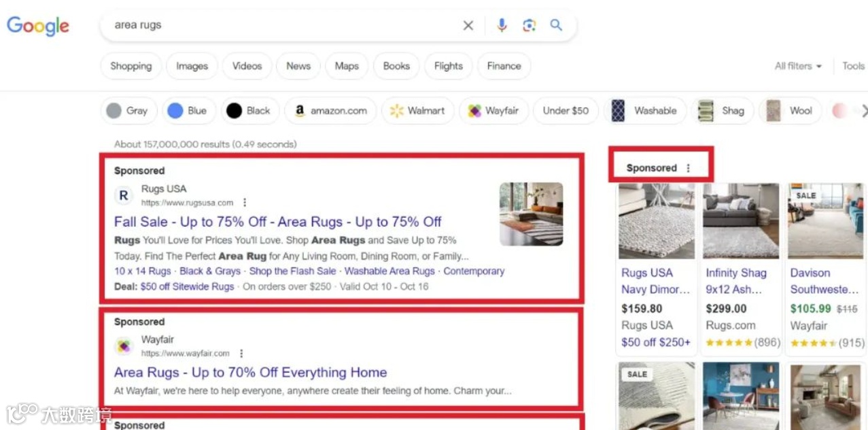The height and width of the screenshot is (430, 868).
Task: Open Google Lens image search icon
Action: point(529,26)
